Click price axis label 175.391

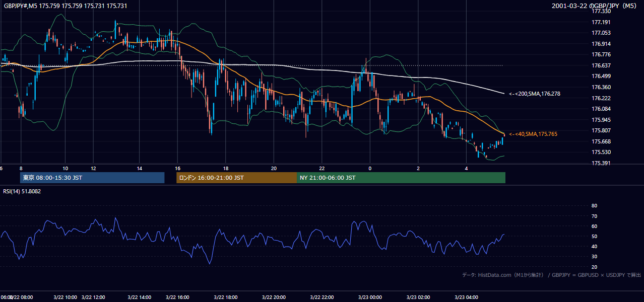pyautogui.click(x=601, y=163)
